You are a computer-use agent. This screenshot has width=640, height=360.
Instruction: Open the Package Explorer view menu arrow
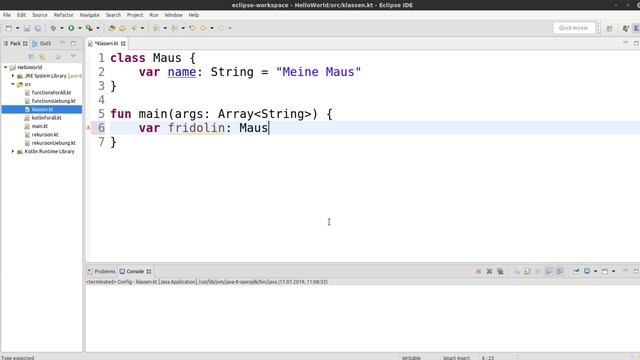pos(73,57)
